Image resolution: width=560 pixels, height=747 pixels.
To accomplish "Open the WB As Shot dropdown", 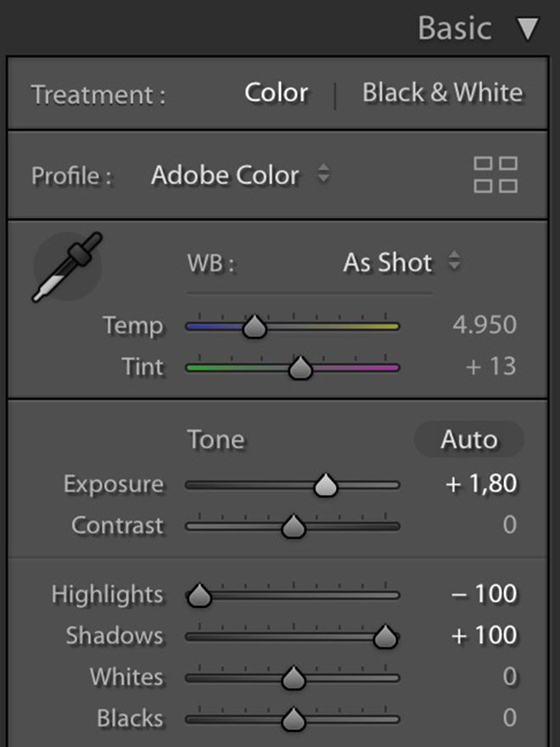I will point(401,262).
